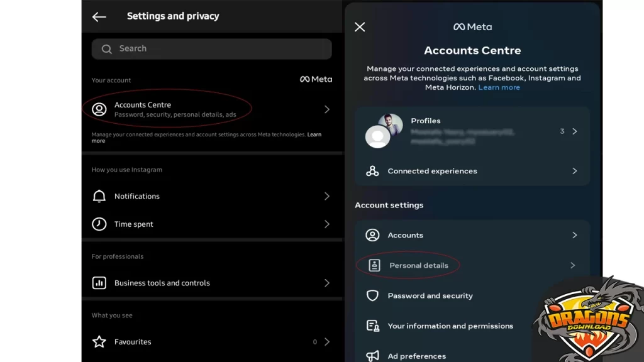
Task: Click the Password and security shield icon
Action: coord(372,295)
